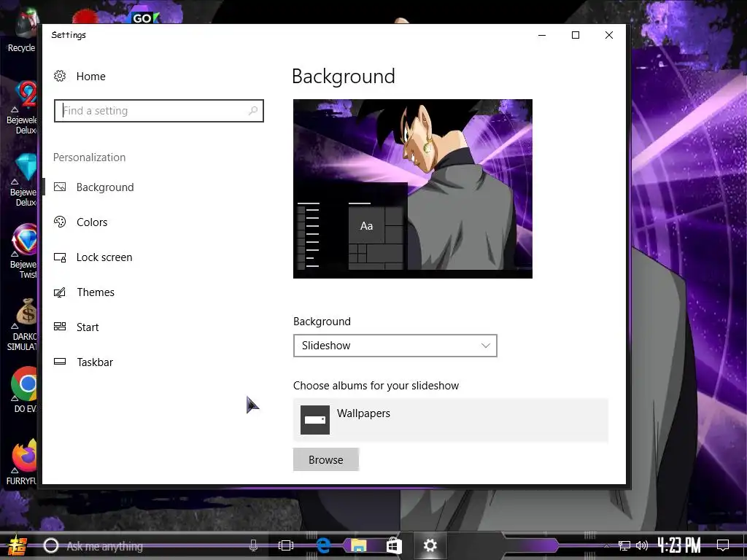The height and width of the screenshot is (560, 747).
Task: Select the Bejeweled 2 Deluxe desktop icon
Action: [x=22, y=108]
